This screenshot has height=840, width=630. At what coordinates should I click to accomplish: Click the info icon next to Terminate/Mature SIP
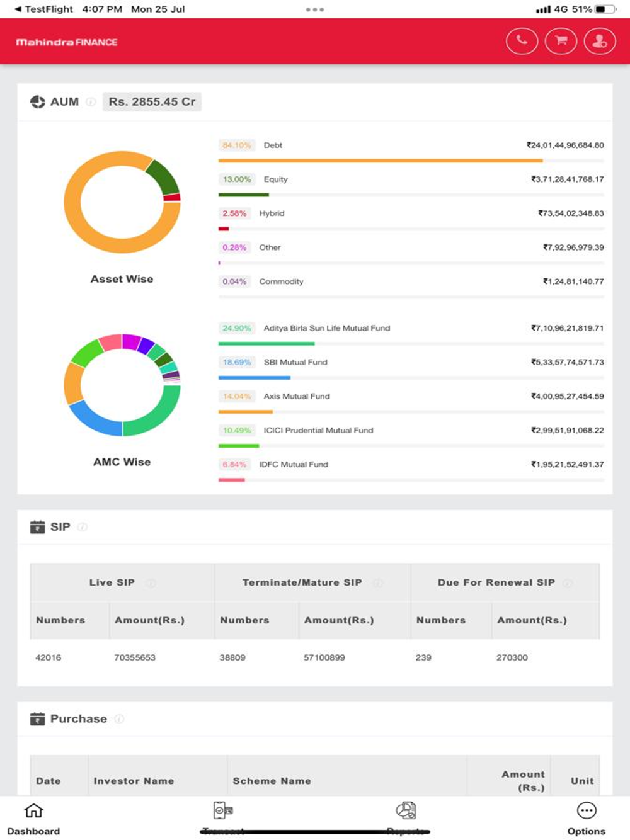coord(378,583)
